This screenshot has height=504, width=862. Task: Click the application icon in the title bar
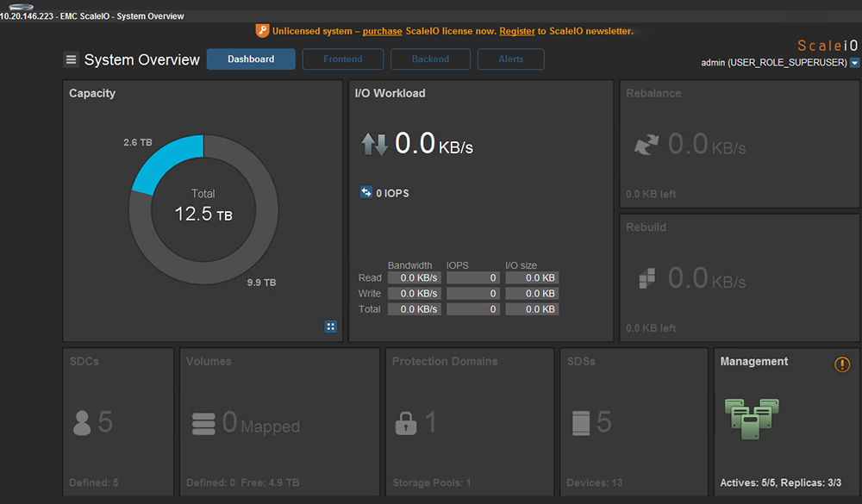[x=21, y=7]
